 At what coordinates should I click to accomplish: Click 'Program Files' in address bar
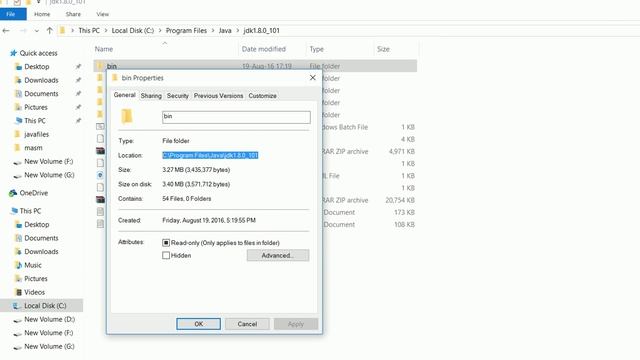coord(186,31)
